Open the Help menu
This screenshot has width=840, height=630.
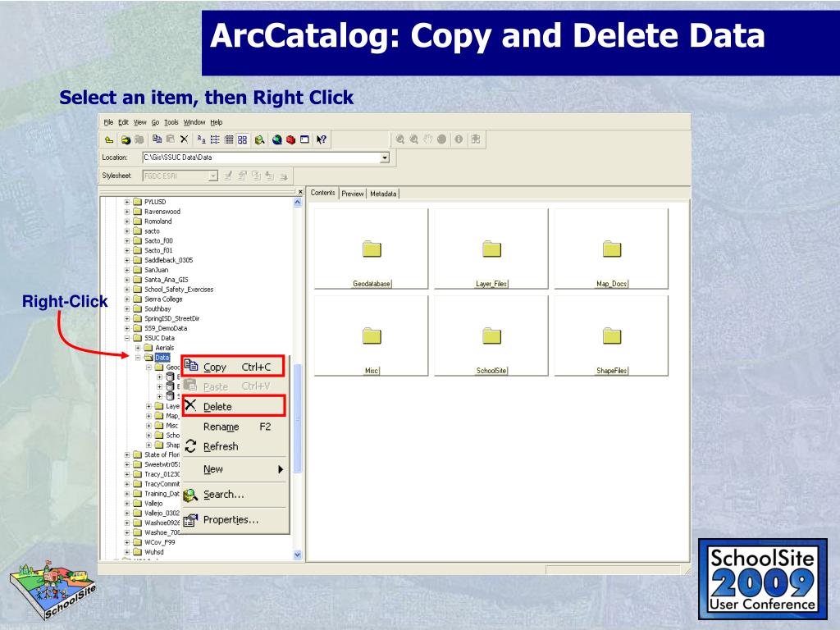[x=217, y=122]
